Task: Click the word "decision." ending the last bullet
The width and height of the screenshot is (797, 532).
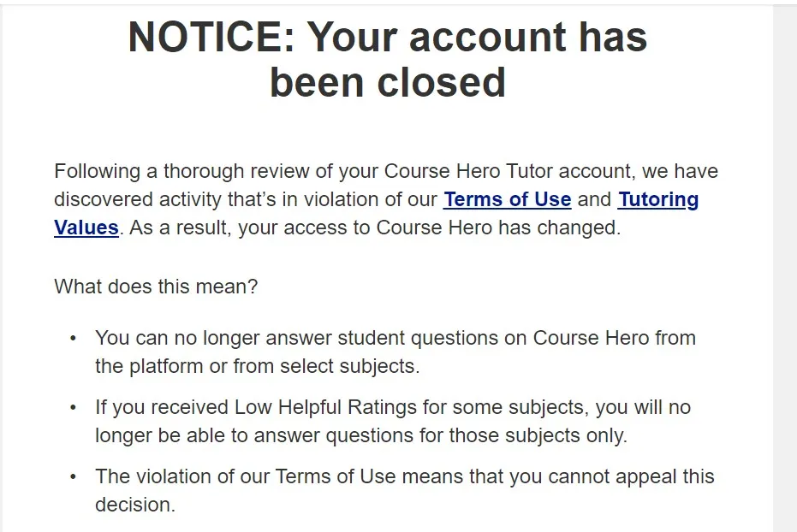Action: coord(135,505)
